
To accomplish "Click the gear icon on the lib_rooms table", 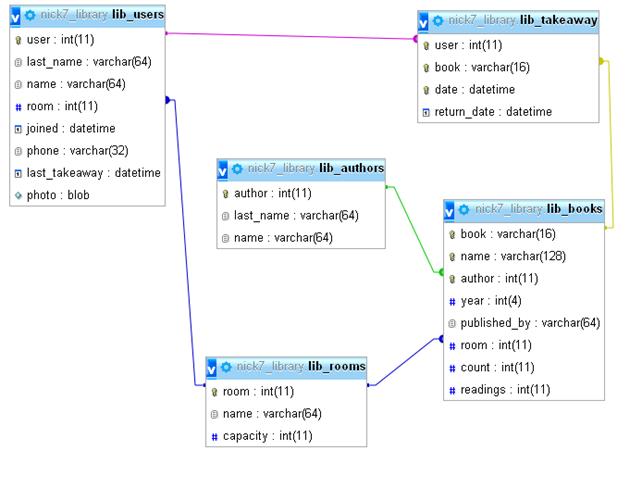I will (x=227, y=367).
